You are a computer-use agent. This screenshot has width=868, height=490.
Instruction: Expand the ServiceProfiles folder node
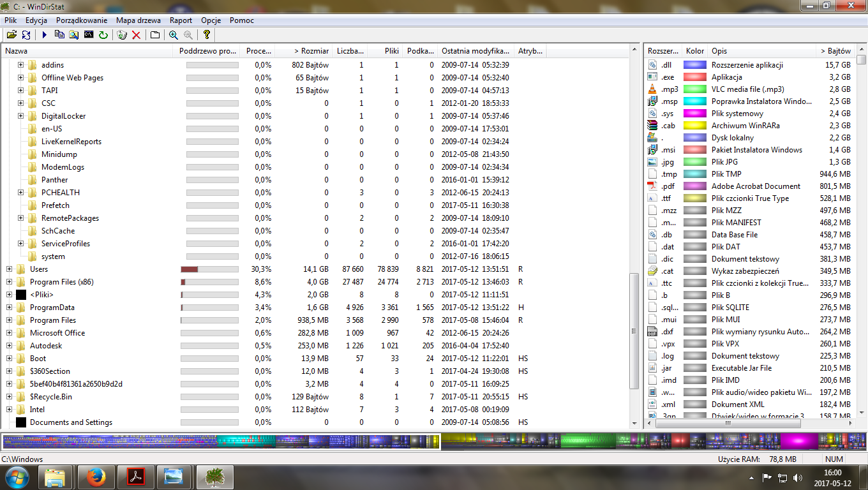tap(20, 244)
